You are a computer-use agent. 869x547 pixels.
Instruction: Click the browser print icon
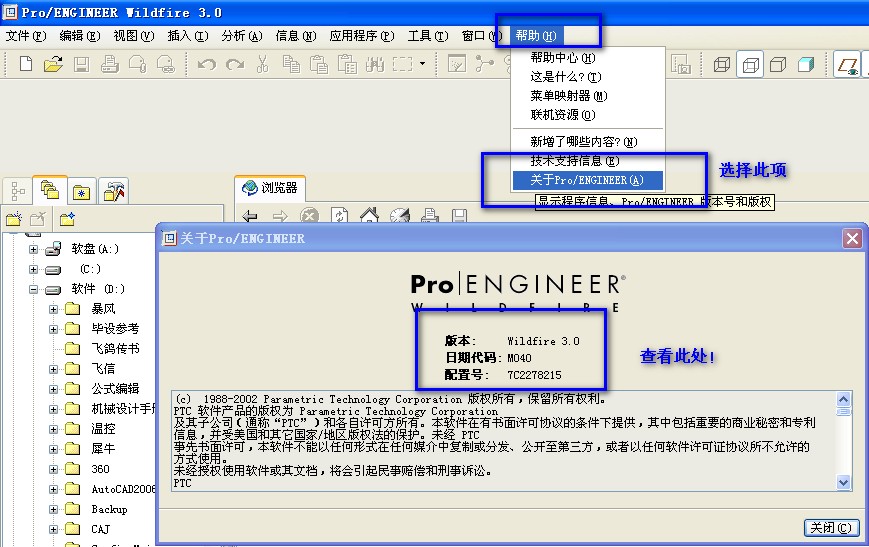430,216
